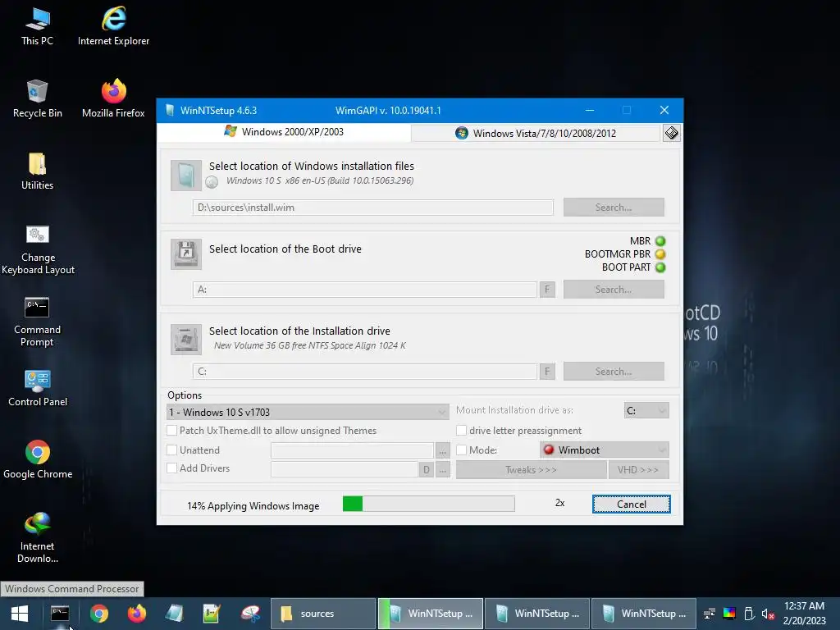Image resolution: width=840 pixels, height=630 pixels.
Task: Toggle the Add Drivers checkbox
Action: click(172, 468)
